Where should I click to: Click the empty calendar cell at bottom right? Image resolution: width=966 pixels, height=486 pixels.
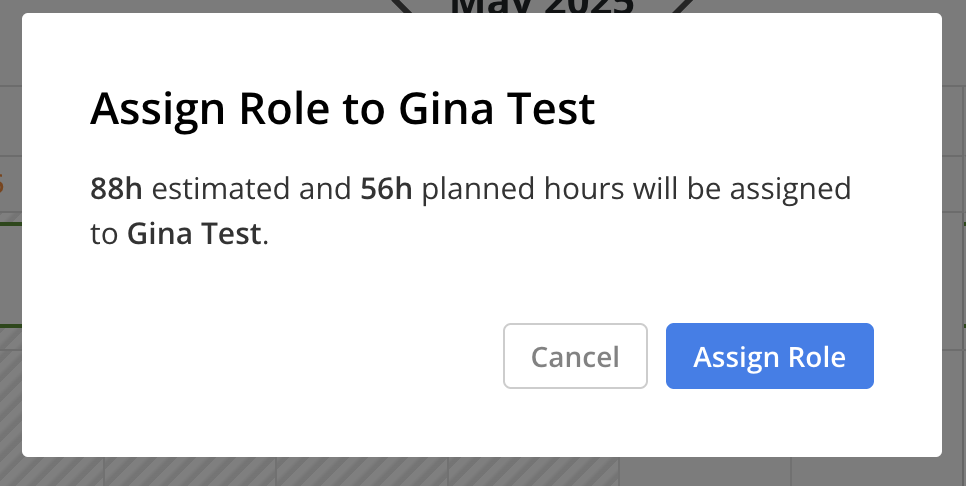click(879, 472)
